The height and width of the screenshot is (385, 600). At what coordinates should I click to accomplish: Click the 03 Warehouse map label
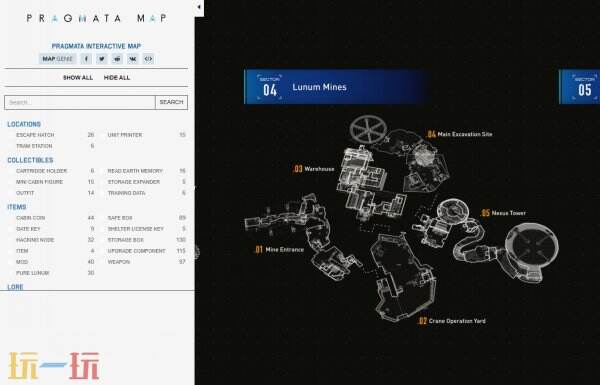[313, 169]
